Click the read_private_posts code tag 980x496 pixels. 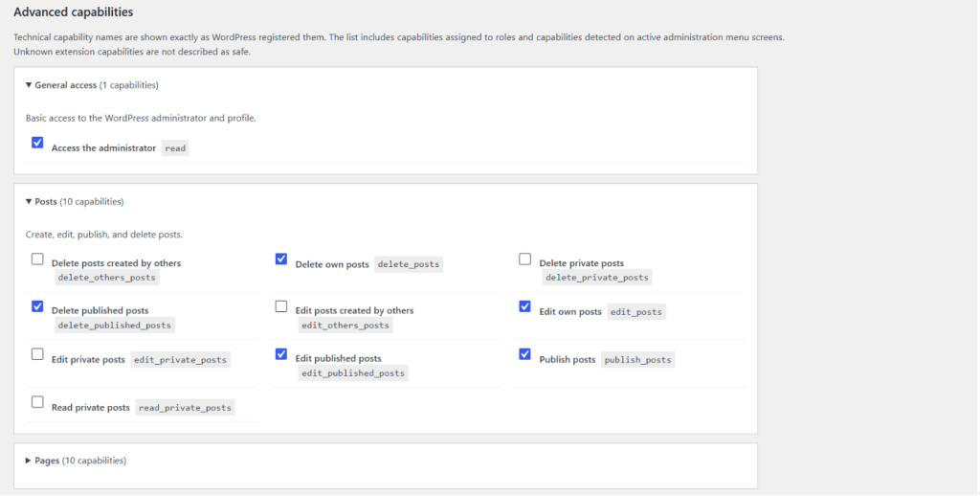click(x=185, y=407)
